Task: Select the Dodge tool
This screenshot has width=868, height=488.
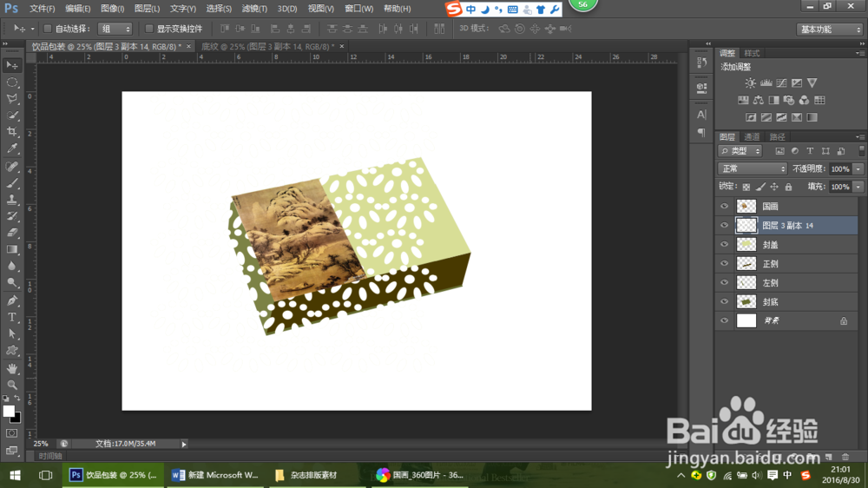Action: click(11, 283)
